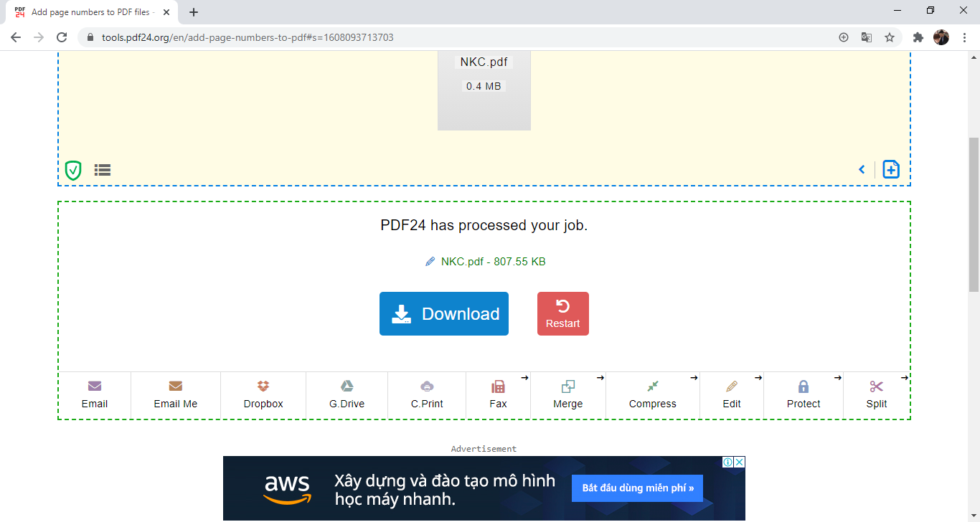Screen dimensions: 980x522
Task: Close the Add page numbers to PDF tab
Action: pos(166,12)
